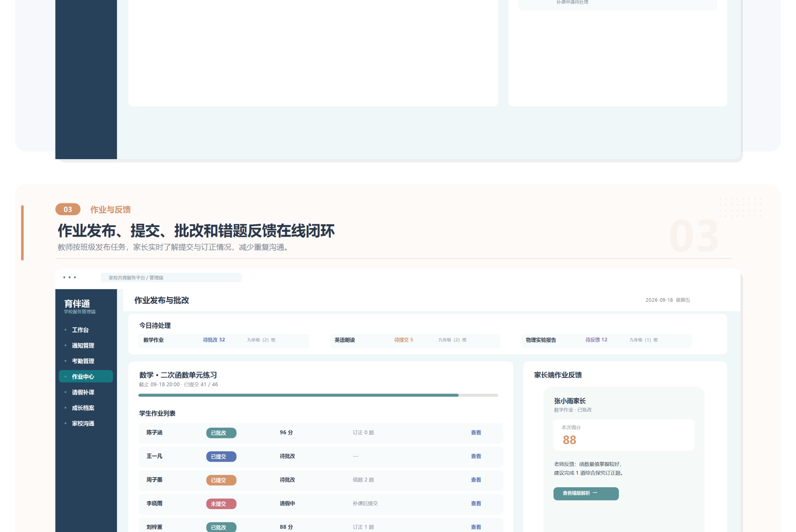Viewport: 796px width, 532px height.
Task: Click the 查看错题解析 arrow button
Action: click(x=586, y=493)
